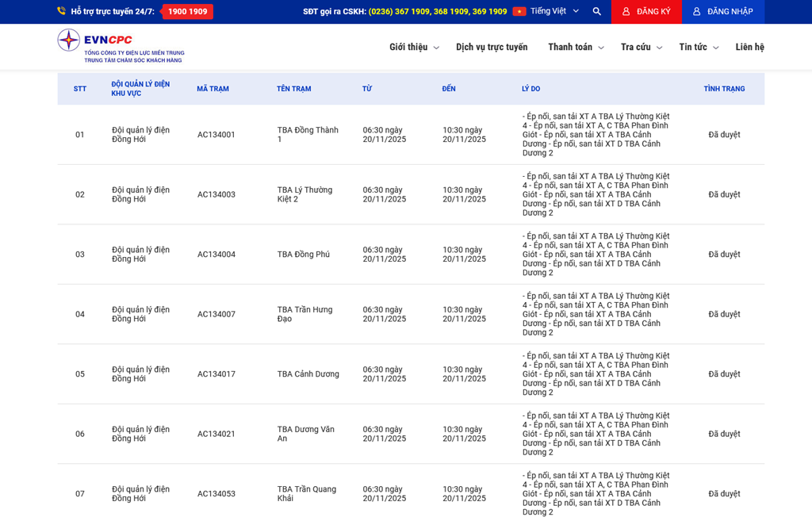This screenshot has height=521, width=812.
Task: Click the Tình trạng column header
Action: click(x=724, y=89)
